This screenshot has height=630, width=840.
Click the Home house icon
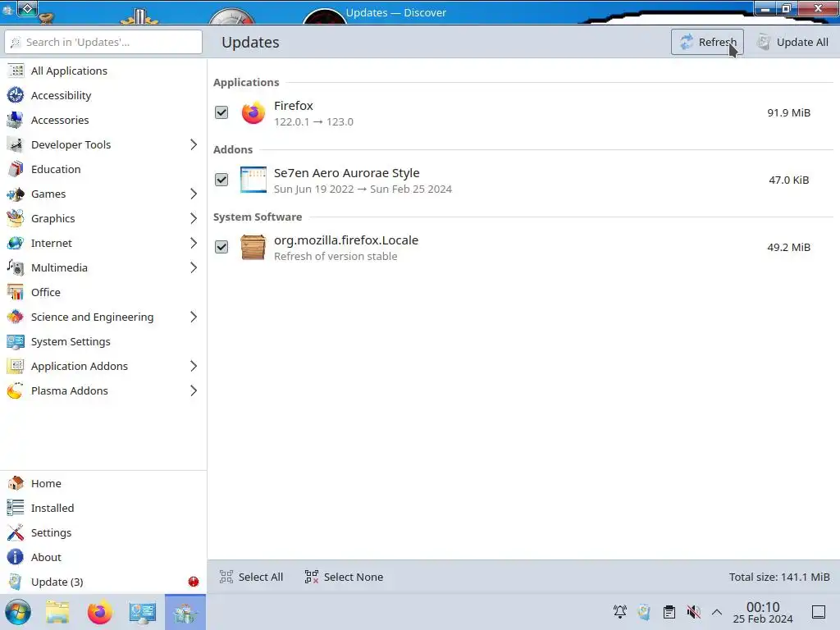(x=16, y=483)
